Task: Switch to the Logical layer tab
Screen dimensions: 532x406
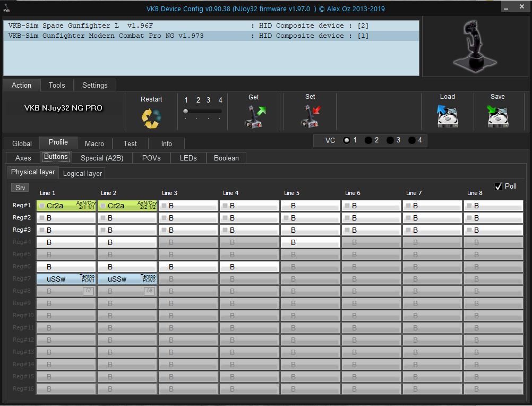Action: point(82,173)
